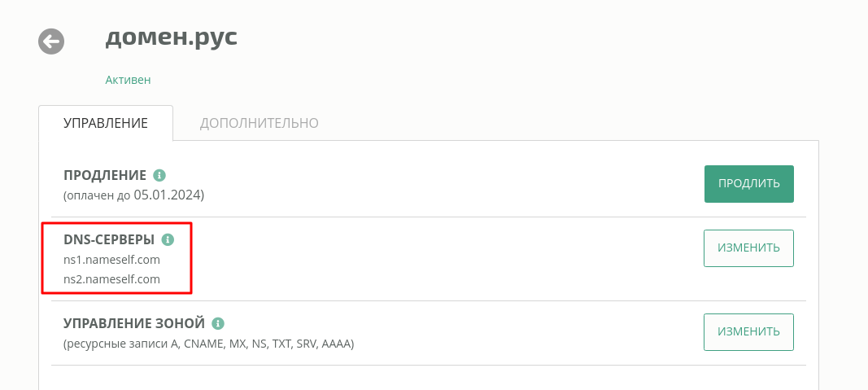868x390 pixels.
Task: Click the green Активен status label
Action: coord(128,80)
